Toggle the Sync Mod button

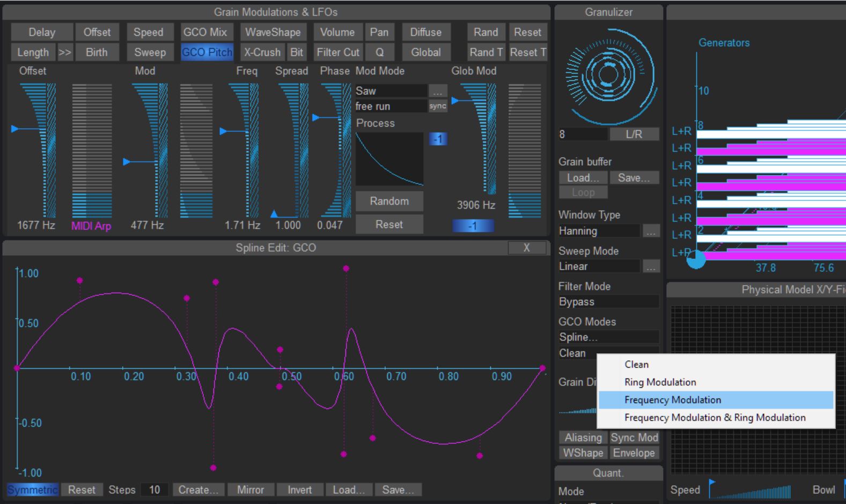(x=634, y=438)
